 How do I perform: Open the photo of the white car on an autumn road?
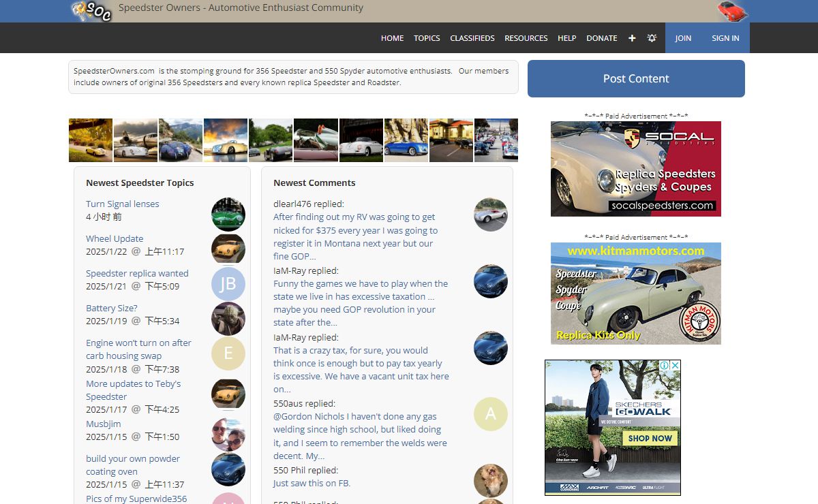coord(91,140)
